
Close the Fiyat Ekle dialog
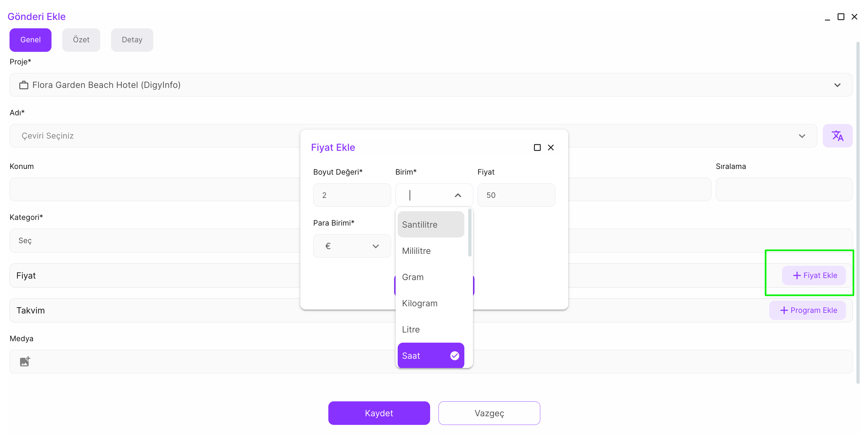tap(551, 147)
